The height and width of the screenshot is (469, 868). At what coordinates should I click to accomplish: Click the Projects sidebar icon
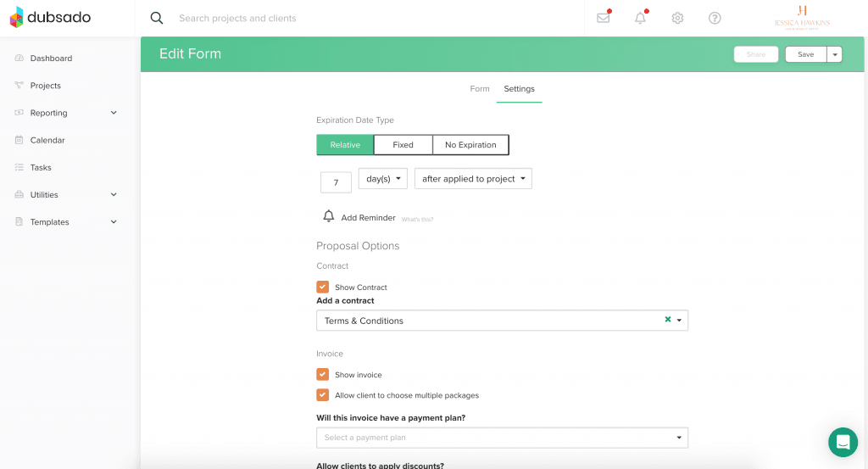pos(19,86)
